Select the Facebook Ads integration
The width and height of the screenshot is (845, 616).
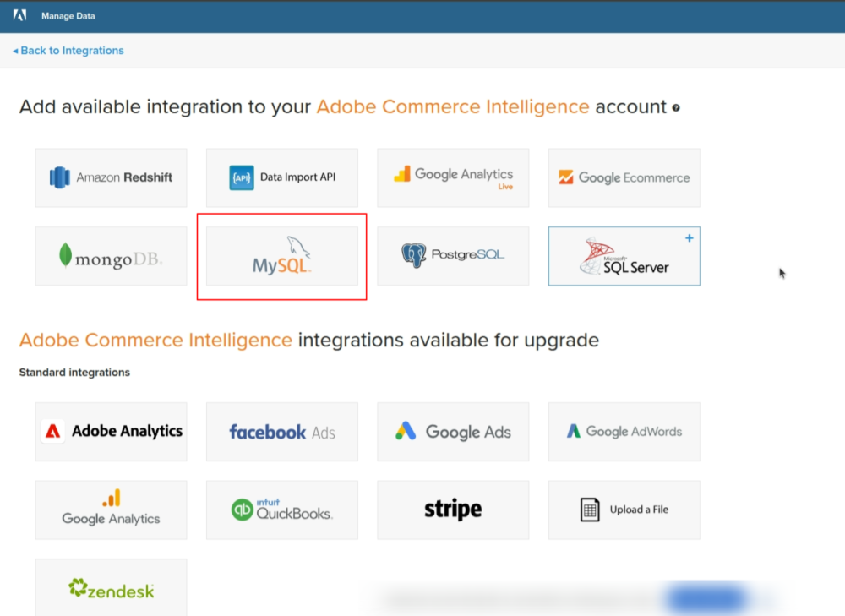coord(281,432)
